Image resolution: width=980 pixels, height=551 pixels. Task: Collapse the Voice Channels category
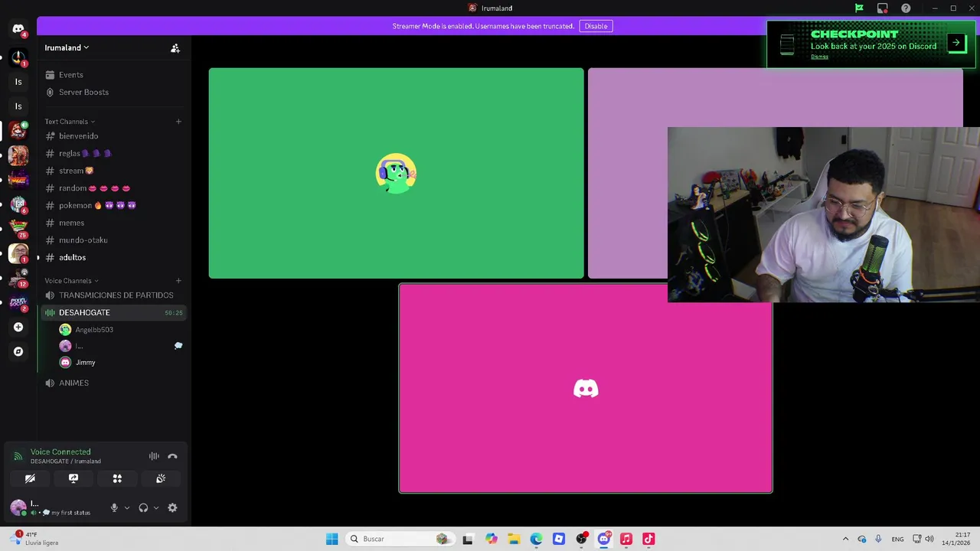(71, 281)
